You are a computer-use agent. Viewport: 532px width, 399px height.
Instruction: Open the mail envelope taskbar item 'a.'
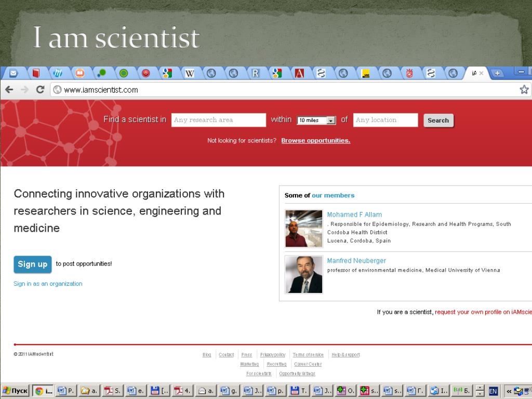pos(206,391)
